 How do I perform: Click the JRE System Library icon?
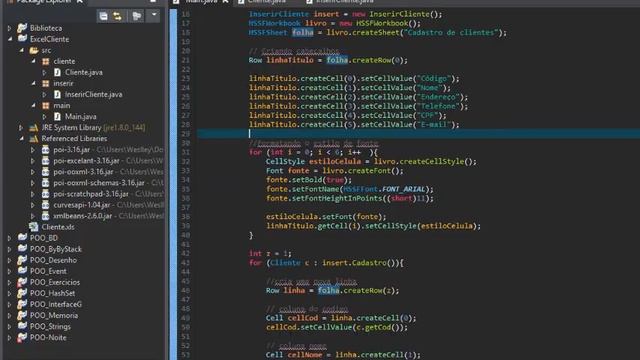pos(34,127)
